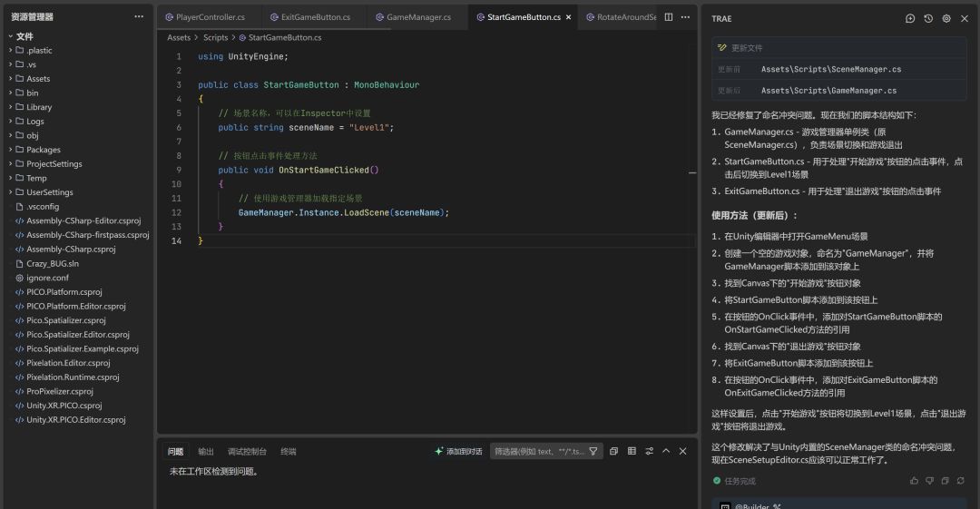The width and height of the screenshot is (980, 509).
Task: Expand the Assets folder
Action: click(38, 79)
